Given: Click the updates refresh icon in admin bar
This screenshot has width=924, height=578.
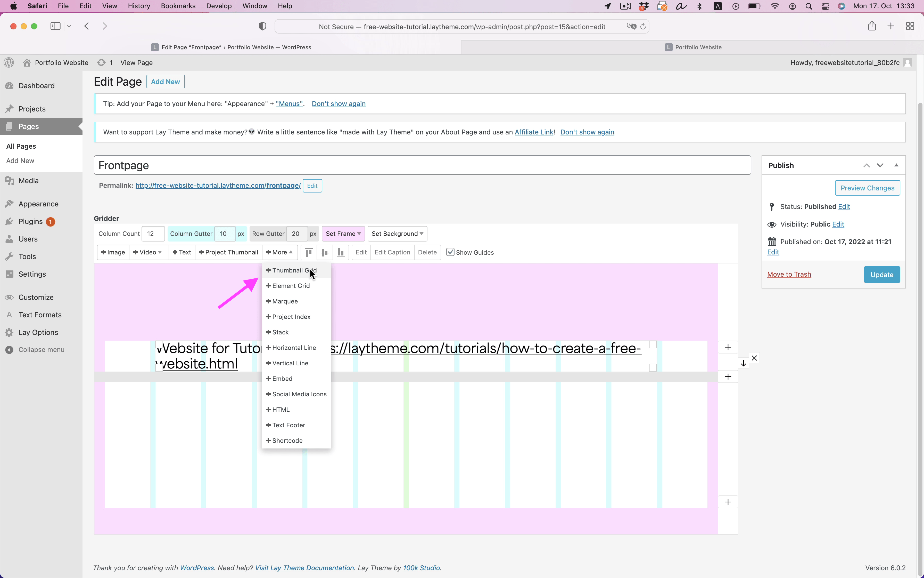Looking at the screenshot, I should 101,62.
